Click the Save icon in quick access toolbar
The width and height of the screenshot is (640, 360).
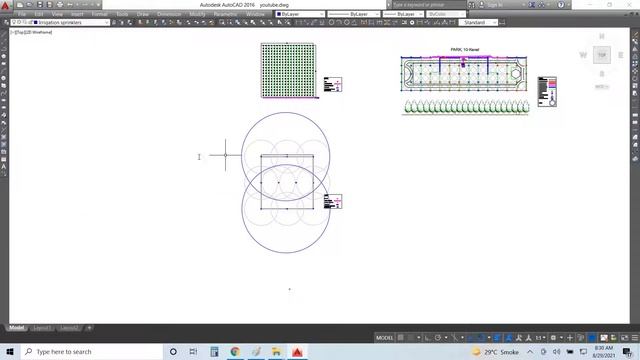point(40,5)
